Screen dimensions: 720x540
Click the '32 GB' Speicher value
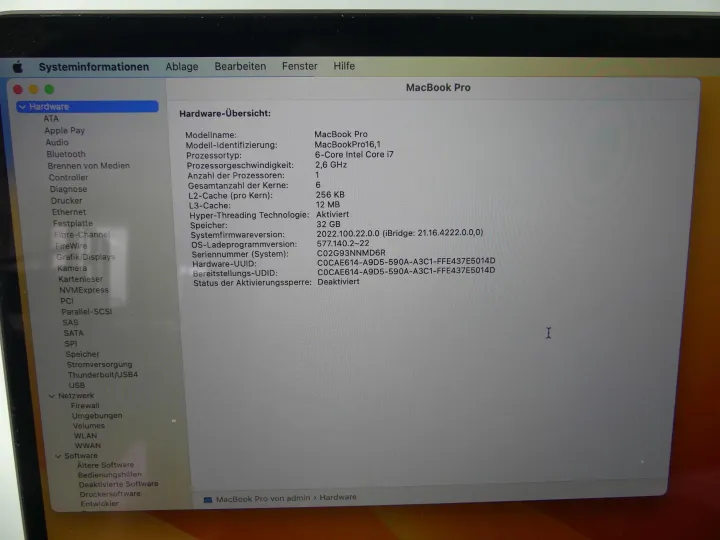pyautogui.click(x=328, y=224)
